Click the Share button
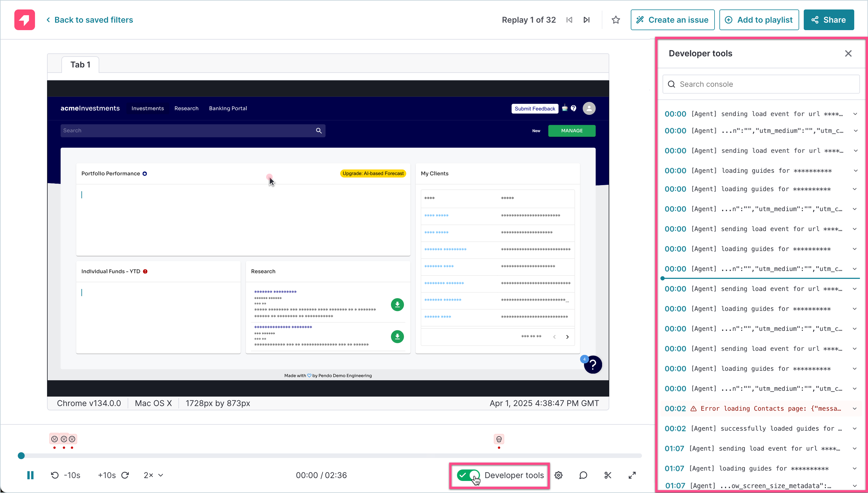Image resolution: width=868 pixels, height=493 pixels. (x=829, y=20)
